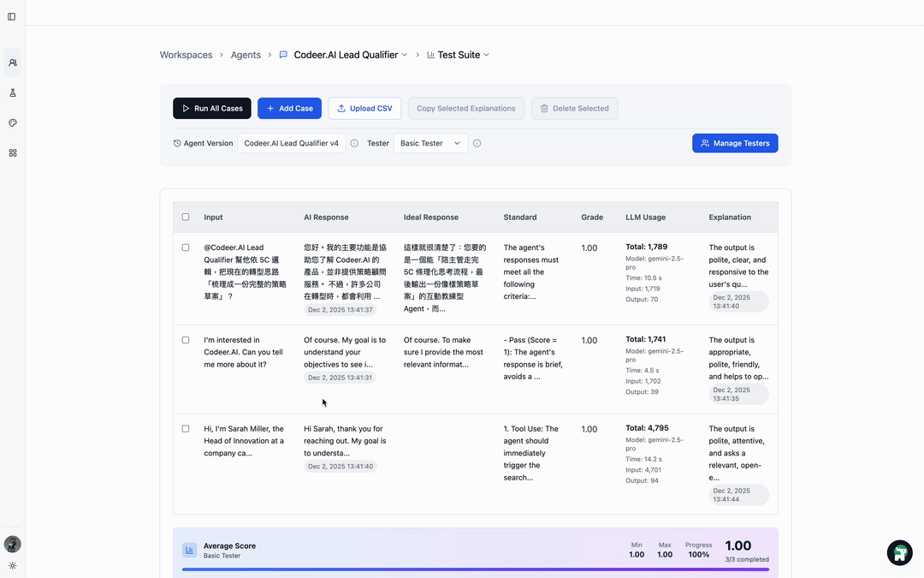Go to Workspaces breadcrumb

click(186, 55)
